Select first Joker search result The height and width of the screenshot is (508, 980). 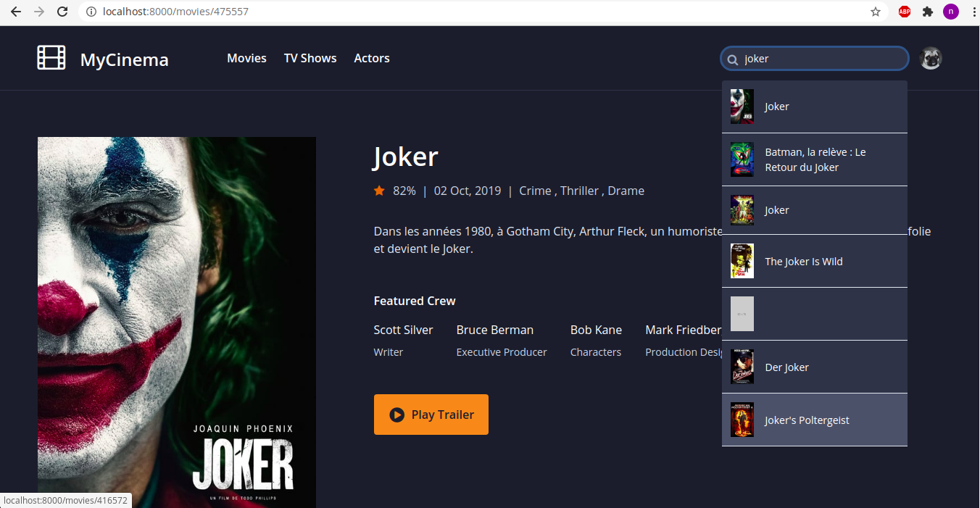(815, 107)
